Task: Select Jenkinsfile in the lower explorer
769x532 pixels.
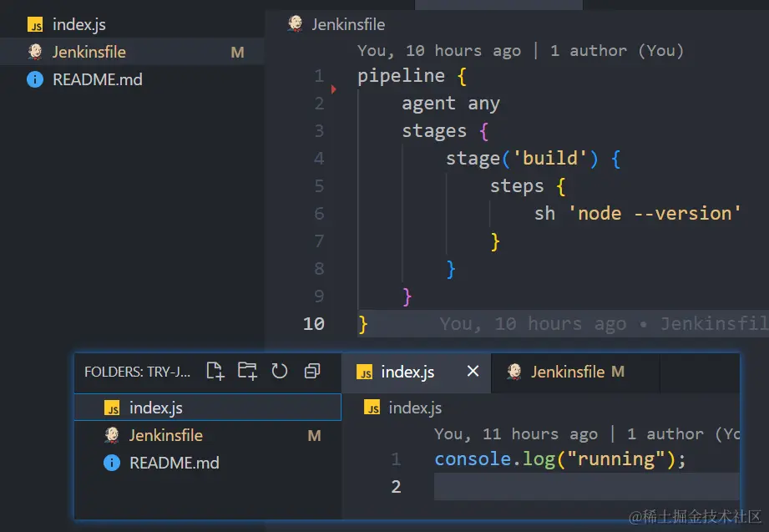Action: pos(207,435)
